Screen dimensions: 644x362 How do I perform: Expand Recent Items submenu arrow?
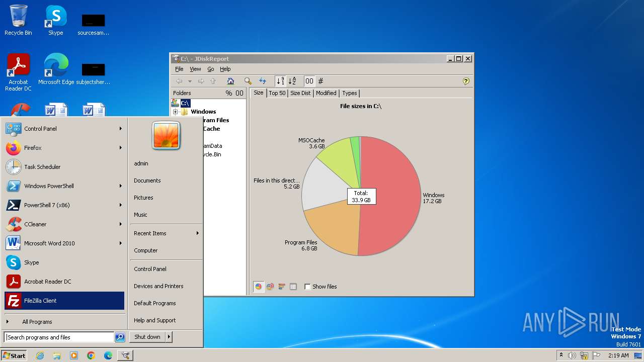[198, 233]
